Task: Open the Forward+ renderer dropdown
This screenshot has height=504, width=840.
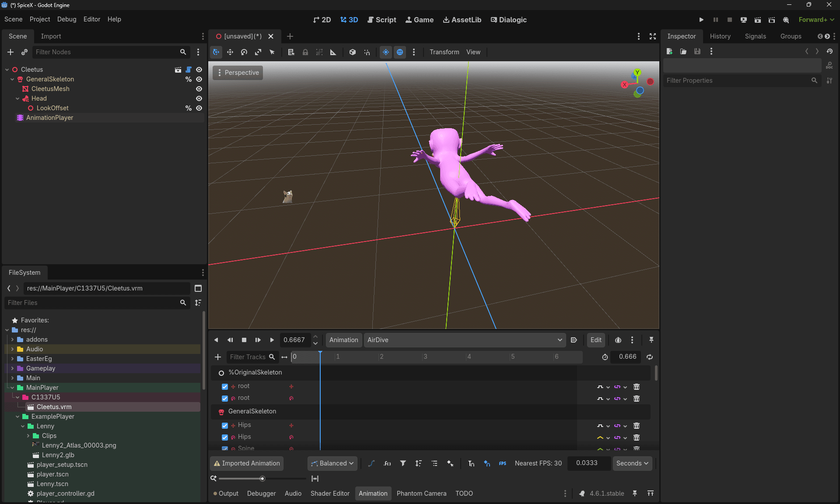Action: click(x=816, y=20)
